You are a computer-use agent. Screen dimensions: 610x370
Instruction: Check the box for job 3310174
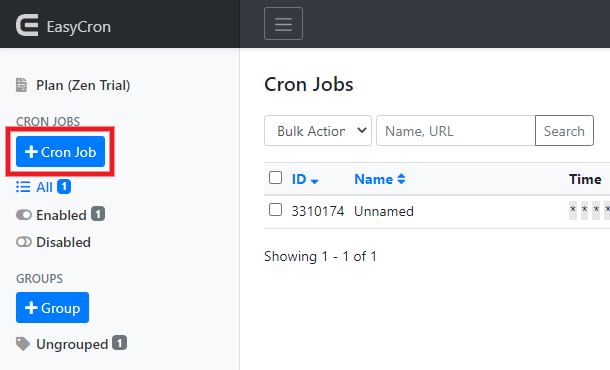(x=275, y=210)
